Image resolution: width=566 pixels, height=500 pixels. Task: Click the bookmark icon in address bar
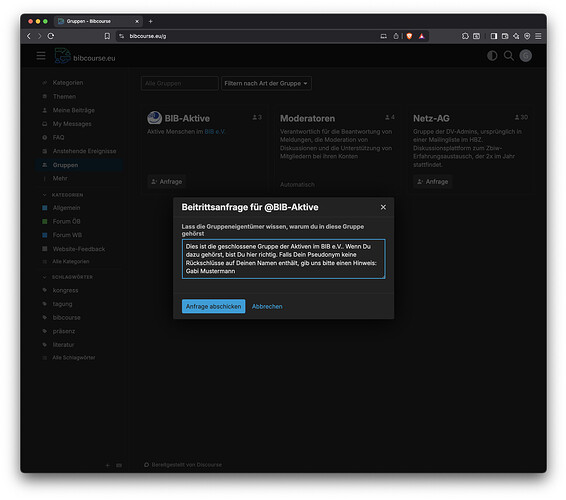pyautogui.click(x=107, y=36)
